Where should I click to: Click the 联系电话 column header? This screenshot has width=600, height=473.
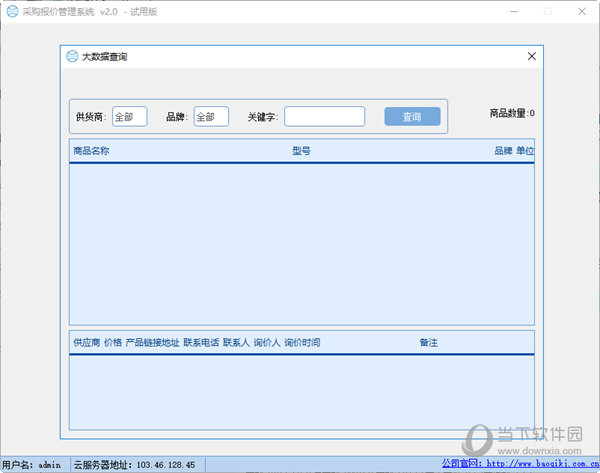(x=201, y=343)
